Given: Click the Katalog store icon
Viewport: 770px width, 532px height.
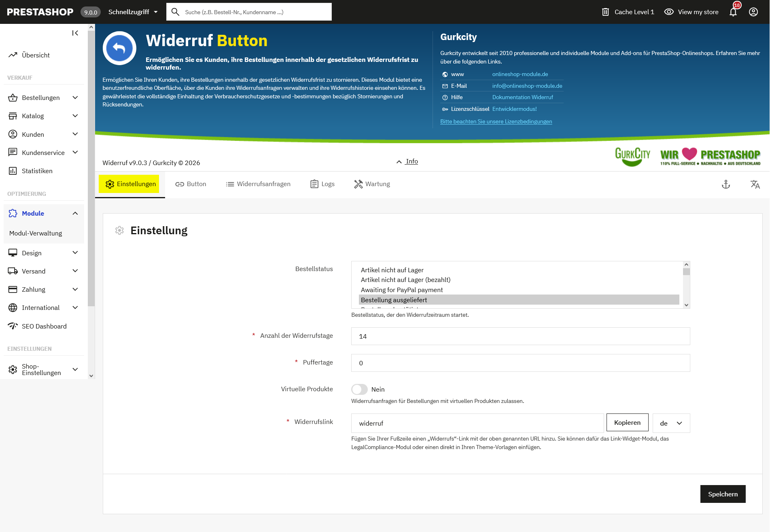Looking at the screenshot, I should click(13, 116).
